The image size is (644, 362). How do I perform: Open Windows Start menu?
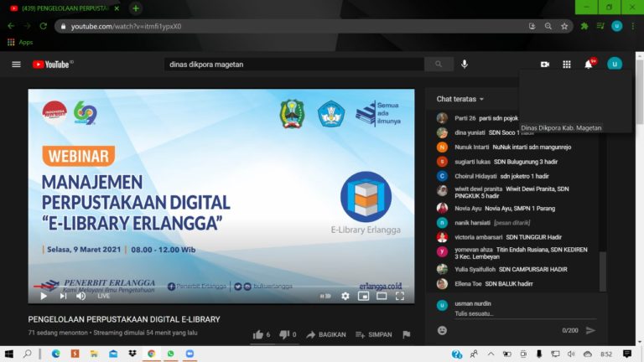click(8, 354)
